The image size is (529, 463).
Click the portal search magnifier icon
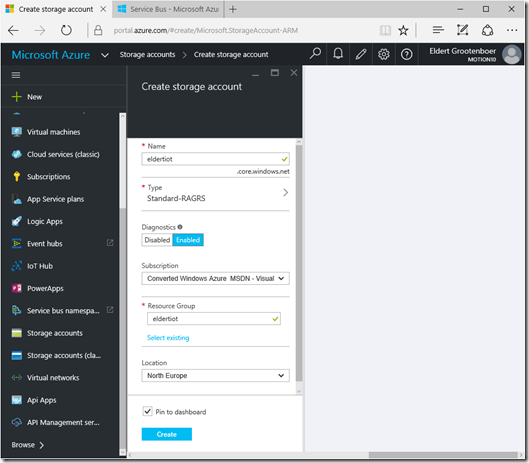pyautogui.click(x=315, y=54)
